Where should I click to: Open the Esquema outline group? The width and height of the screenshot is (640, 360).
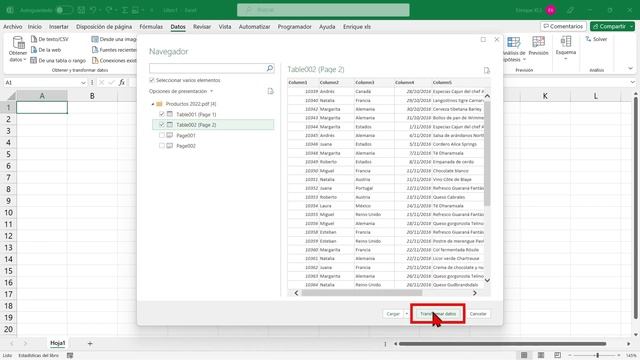566,48
